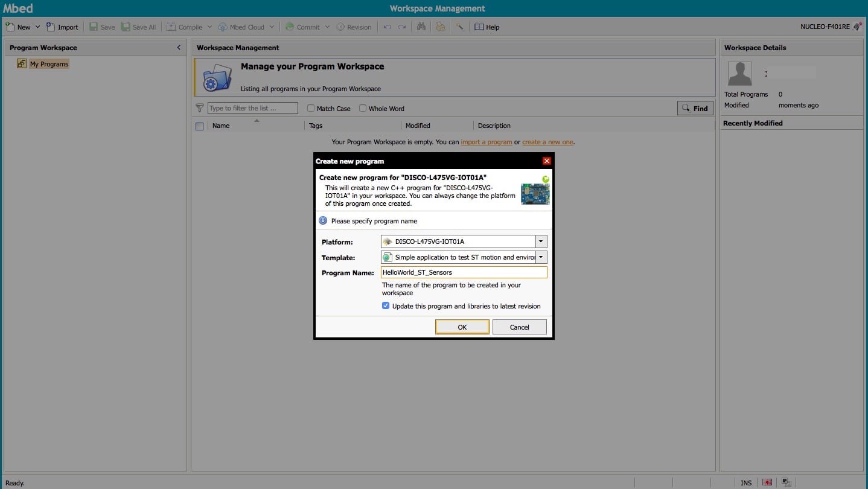The height and width of the screenshot is (489, 868).
Task: Click Import in the toolbar
Action: tap(63, 27)
